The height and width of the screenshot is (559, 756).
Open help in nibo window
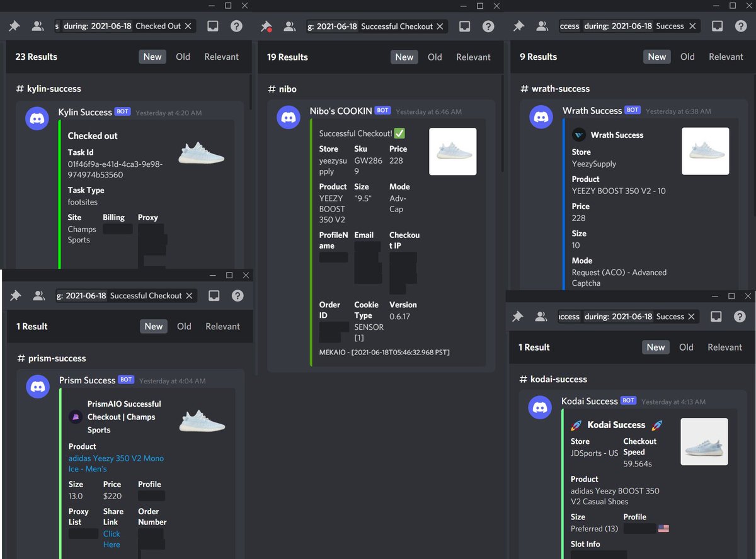[488, 26]
